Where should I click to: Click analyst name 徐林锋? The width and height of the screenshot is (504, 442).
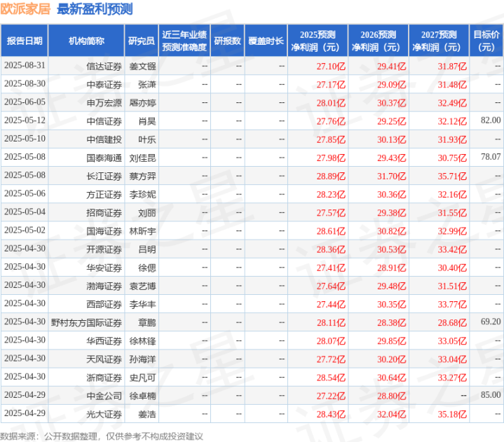(x=142, y=341)
